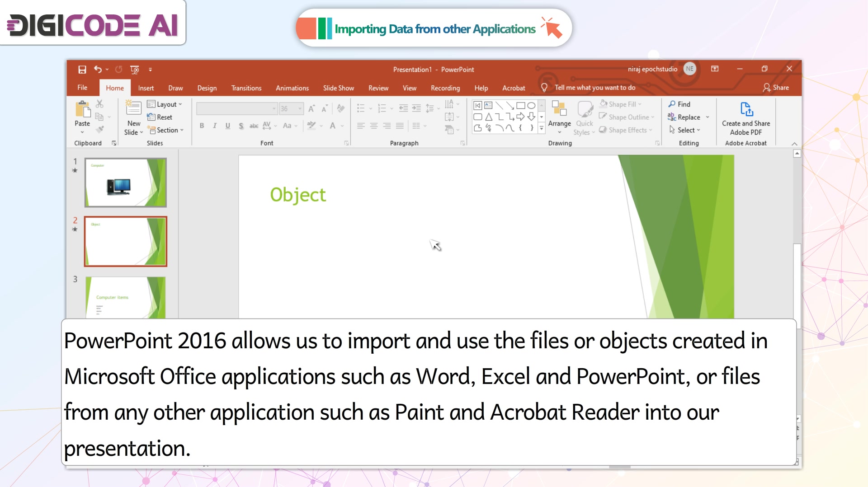Click the Redo icon in title bar
Image resolution: width=868 pixels, height=487 pixels.
[118, 70]
